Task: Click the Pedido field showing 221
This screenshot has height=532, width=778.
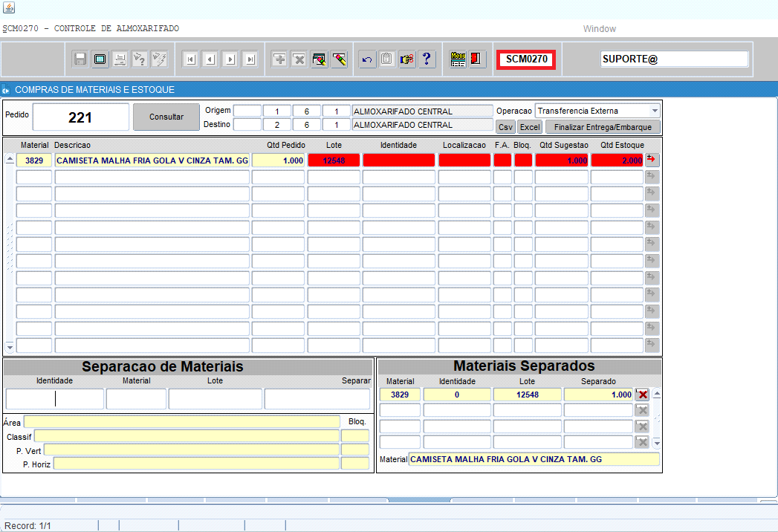Action: click(81, 117)
